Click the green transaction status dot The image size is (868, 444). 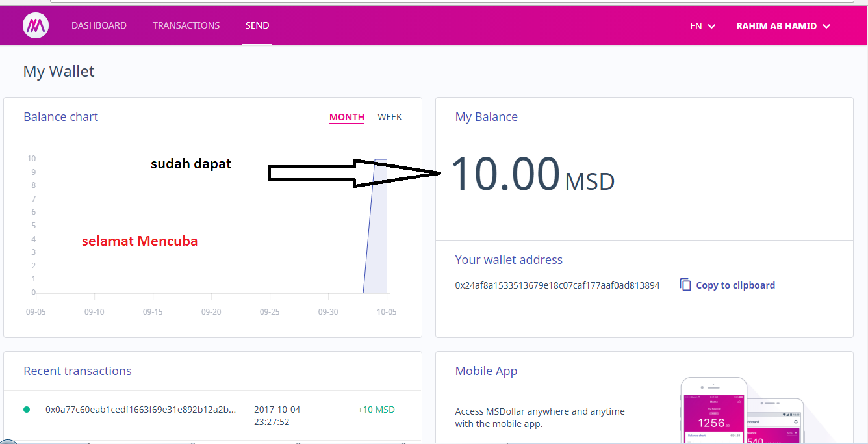(27, 411)
